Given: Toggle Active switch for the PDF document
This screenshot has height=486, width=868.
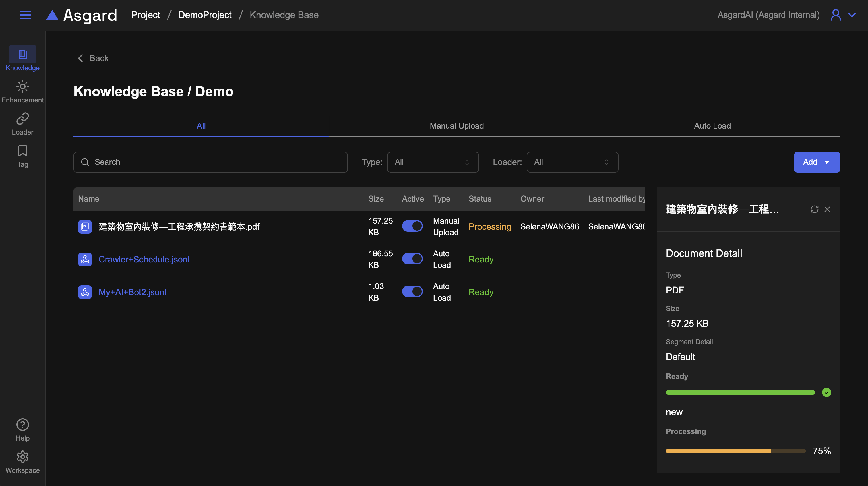Looking at the screenshot, I should [x=412, y=226].
